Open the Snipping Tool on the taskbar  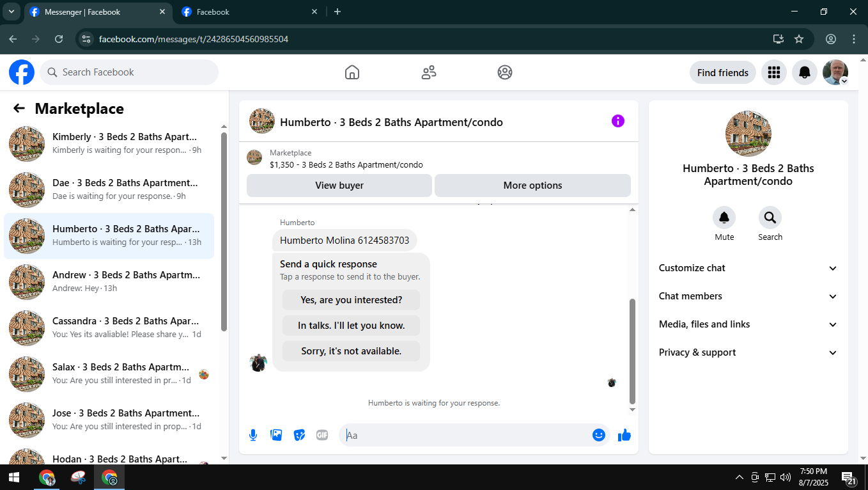tap(78, 477)
